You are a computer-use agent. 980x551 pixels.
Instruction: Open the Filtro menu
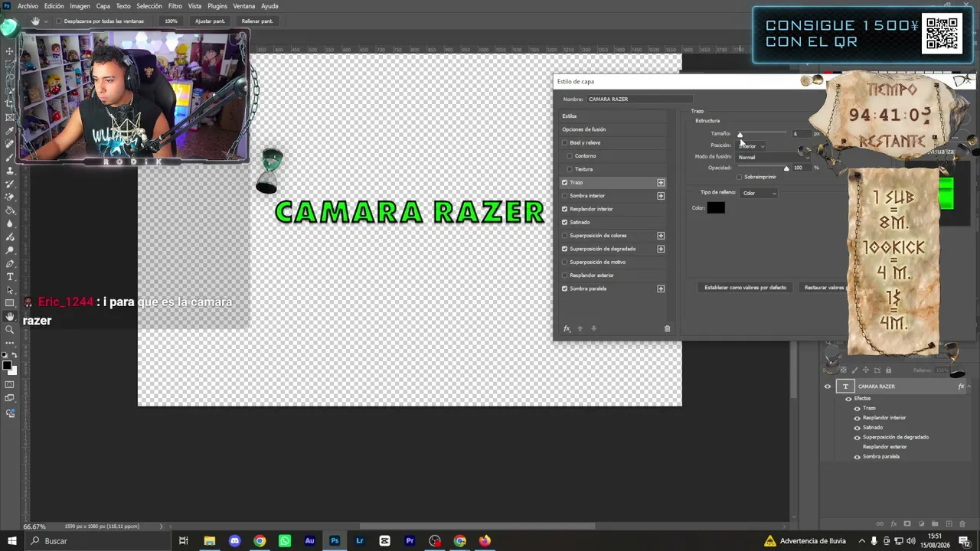click(175, 6)
